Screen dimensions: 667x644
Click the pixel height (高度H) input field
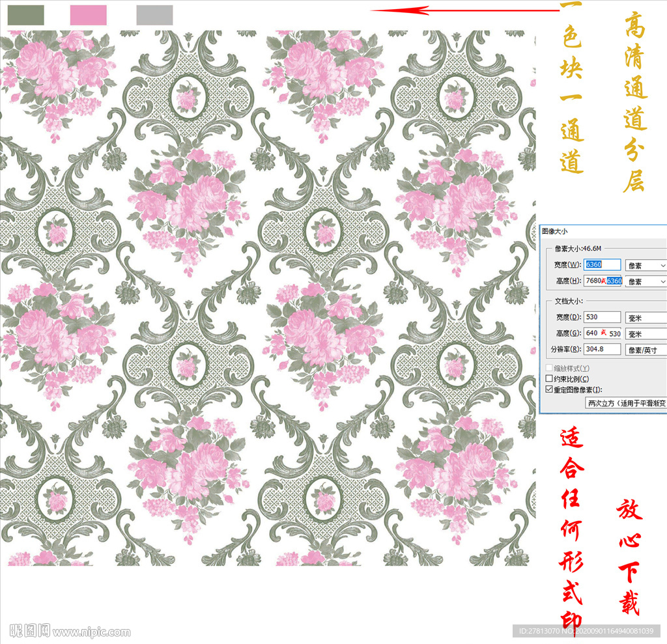pyautogui.click(x=603, y=281)
